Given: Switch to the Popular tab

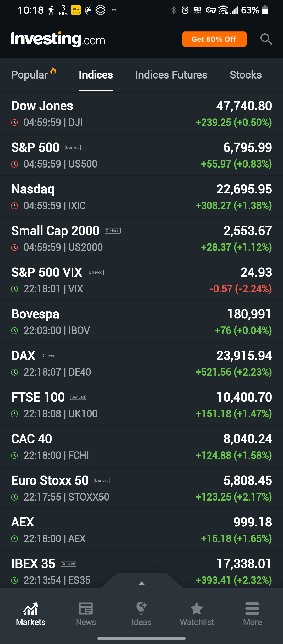Looking at the screenshot, I should pos(30,75).
